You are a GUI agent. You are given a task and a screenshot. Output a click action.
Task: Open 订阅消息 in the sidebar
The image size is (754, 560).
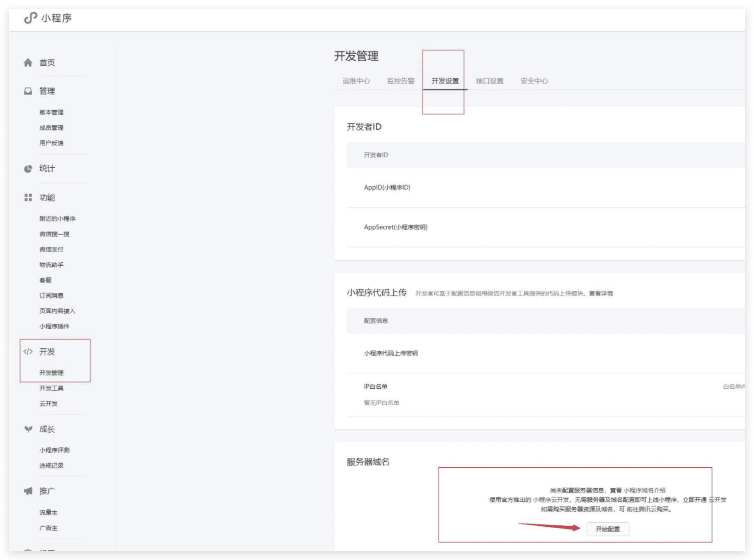[x=52, y=296]
